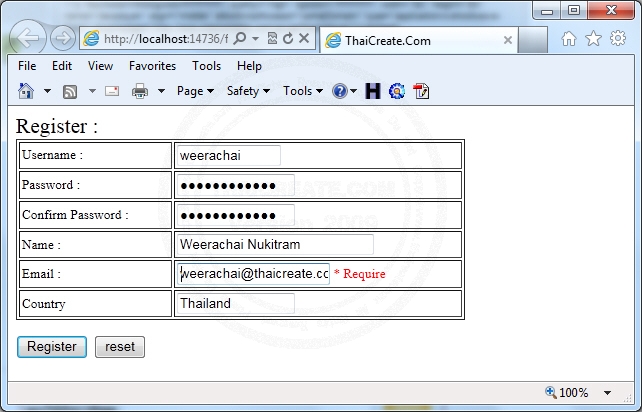
Task: Select the ThaiCreate.Com tab
Action: [418, 41]
